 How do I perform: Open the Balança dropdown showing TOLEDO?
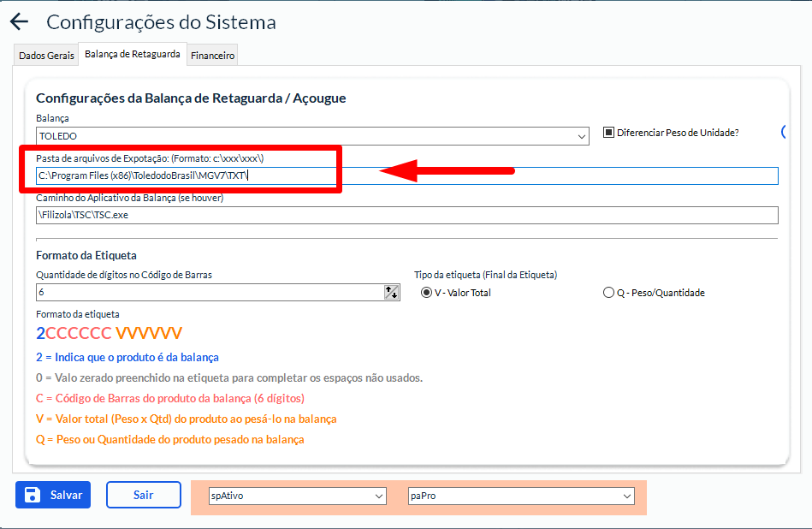pyautogui.click(x=582, y=136)
